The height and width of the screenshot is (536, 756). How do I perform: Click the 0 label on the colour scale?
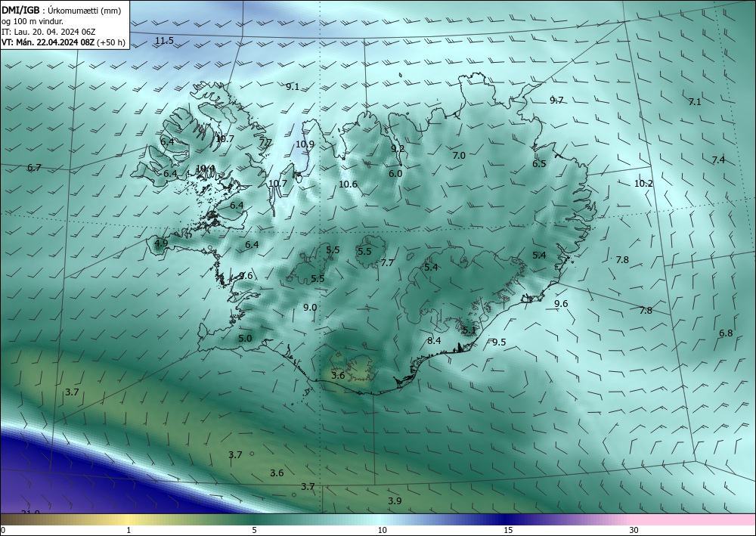click(x=3, y=530)
